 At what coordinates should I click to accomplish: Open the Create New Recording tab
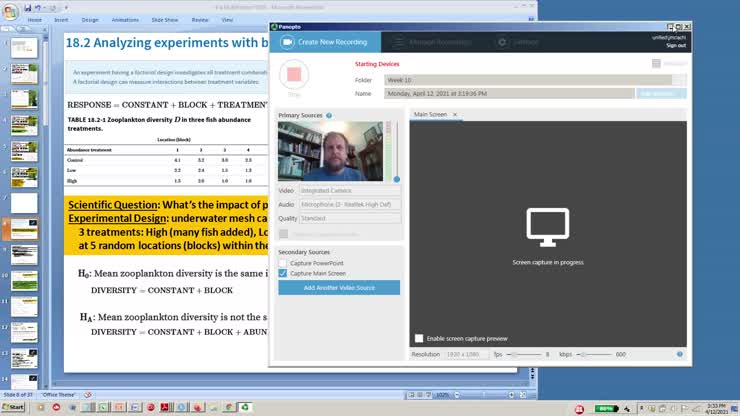pyautogui.click(x=325, y=42)
